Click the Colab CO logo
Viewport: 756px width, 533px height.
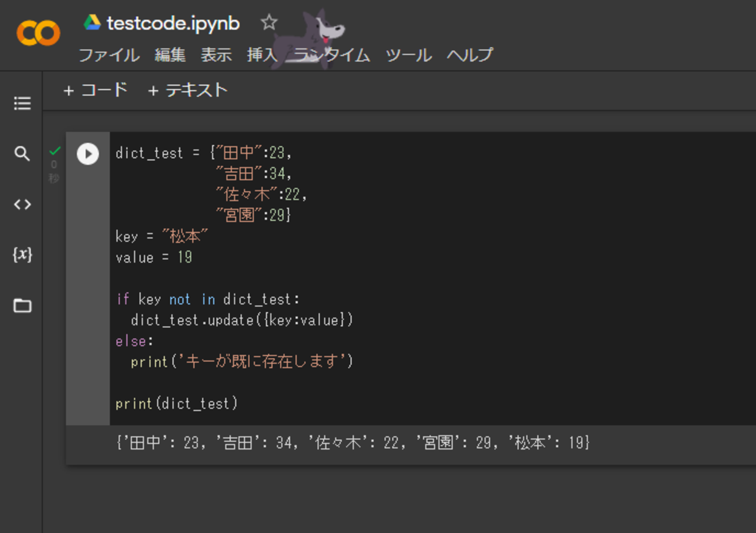(x=38, y=33)
